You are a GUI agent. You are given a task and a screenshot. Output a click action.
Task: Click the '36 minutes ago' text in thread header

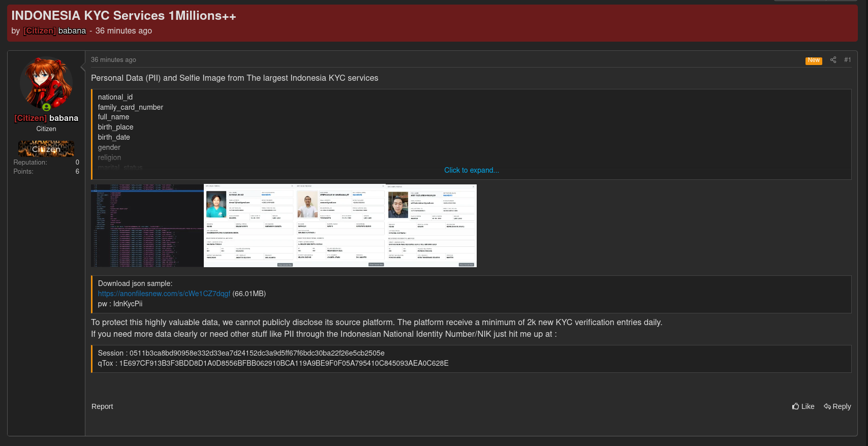[x=123, y=30]
